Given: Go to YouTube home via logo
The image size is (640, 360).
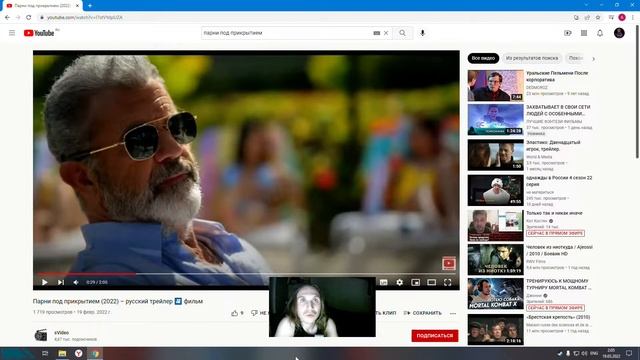Looking at the screenshot, I should (39, 33).
